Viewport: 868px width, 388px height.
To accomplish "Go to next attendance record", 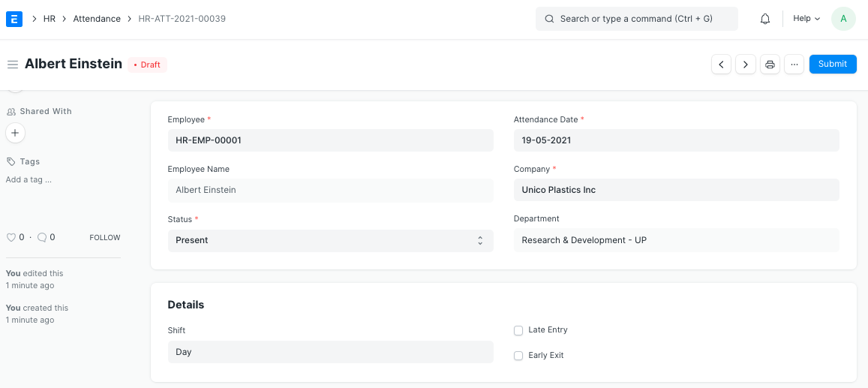I will click(x=745, y=65).
